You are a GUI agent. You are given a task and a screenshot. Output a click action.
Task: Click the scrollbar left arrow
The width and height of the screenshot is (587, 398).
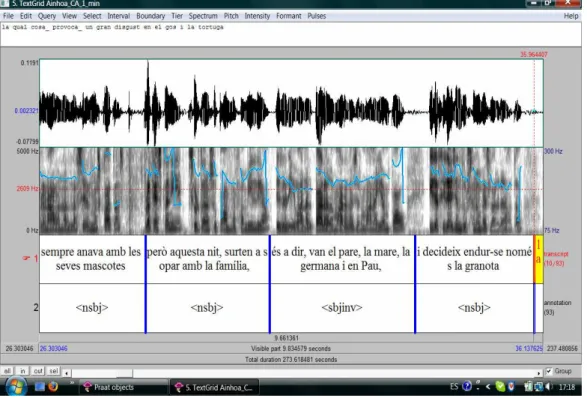click(x=67, y=373)
